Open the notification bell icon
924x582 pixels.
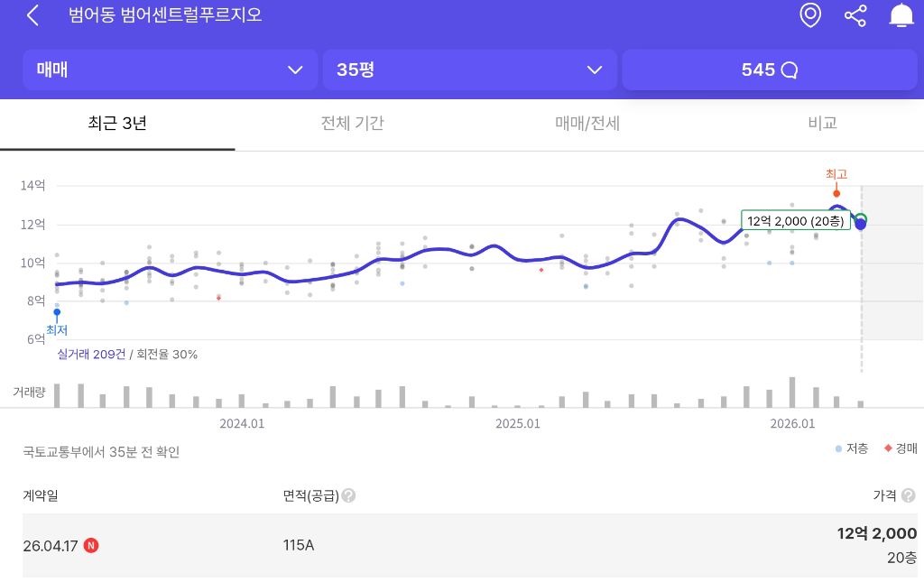(901, 15)
